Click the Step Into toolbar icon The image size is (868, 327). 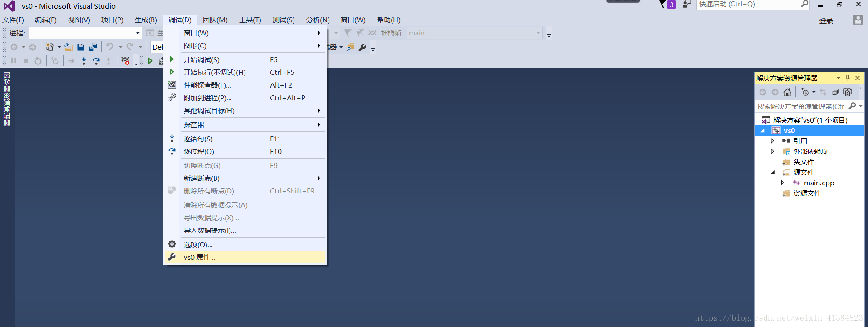pos(84,60)
